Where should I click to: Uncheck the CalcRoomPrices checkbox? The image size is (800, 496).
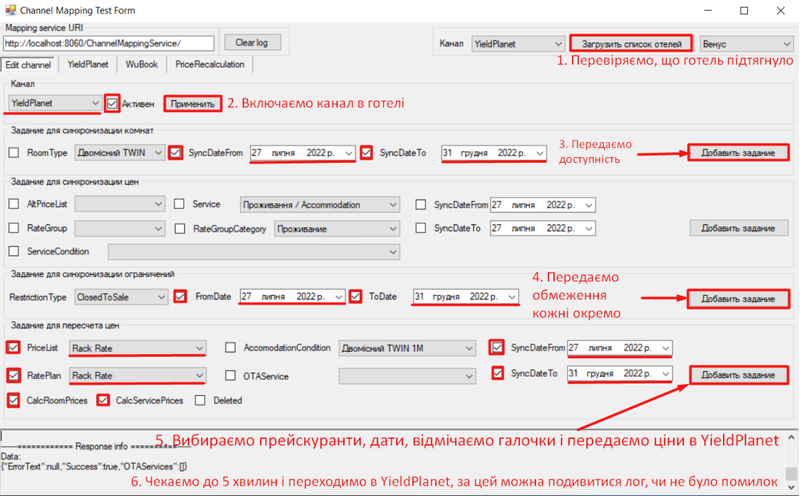[14, 400]
